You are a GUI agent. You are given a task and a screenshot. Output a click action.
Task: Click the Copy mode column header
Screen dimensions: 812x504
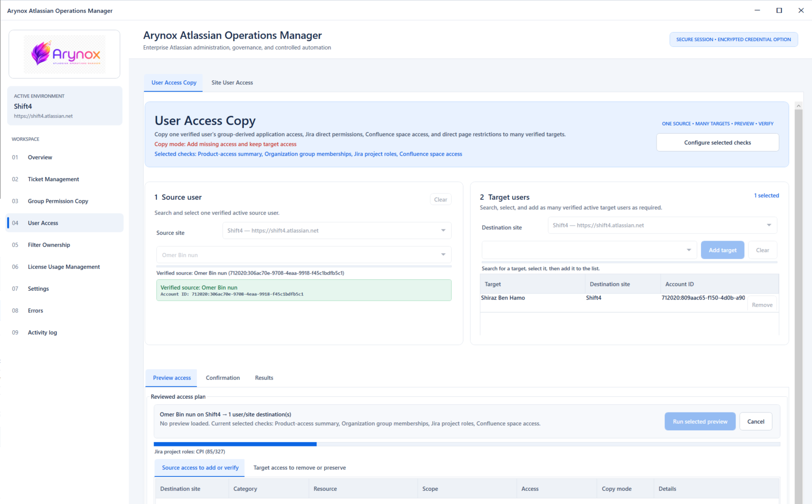[x=625, y=489]
